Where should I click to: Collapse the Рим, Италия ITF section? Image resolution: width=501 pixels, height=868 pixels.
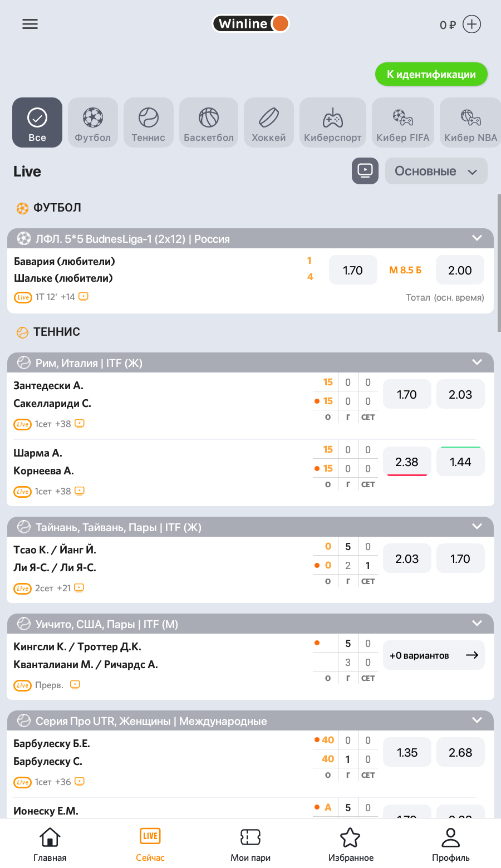coord(477,362)
